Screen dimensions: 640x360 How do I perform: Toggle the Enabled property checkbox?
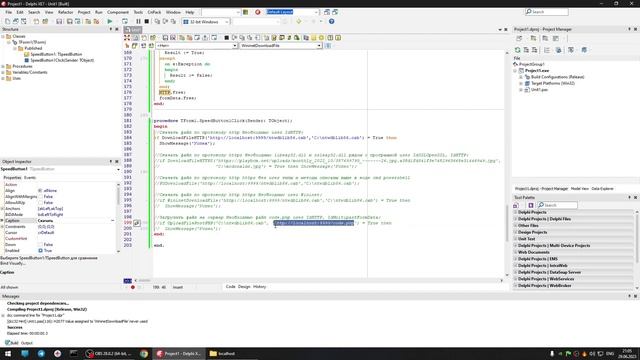pyautogui.click(x=40, y=251)
